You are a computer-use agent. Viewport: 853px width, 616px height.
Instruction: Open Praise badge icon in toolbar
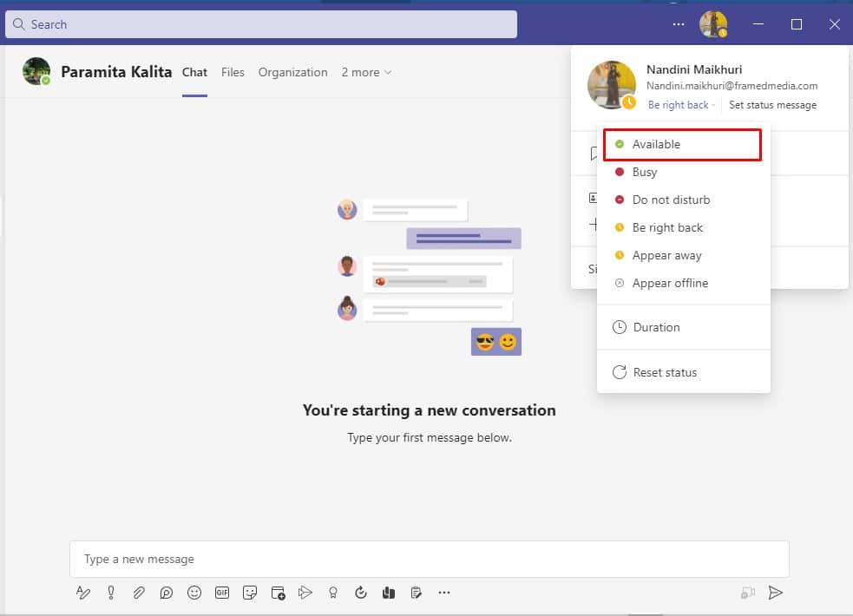pos(332,593)
